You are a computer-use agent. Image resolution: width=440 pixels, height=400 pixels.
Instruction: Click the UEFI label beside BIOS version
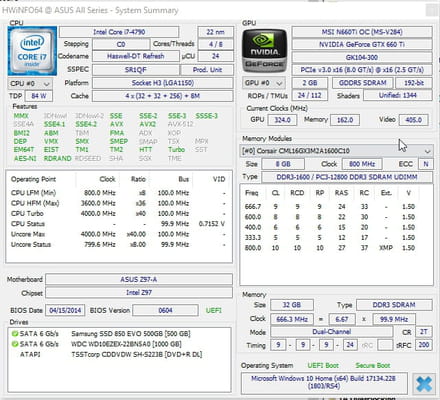[214, 310]
